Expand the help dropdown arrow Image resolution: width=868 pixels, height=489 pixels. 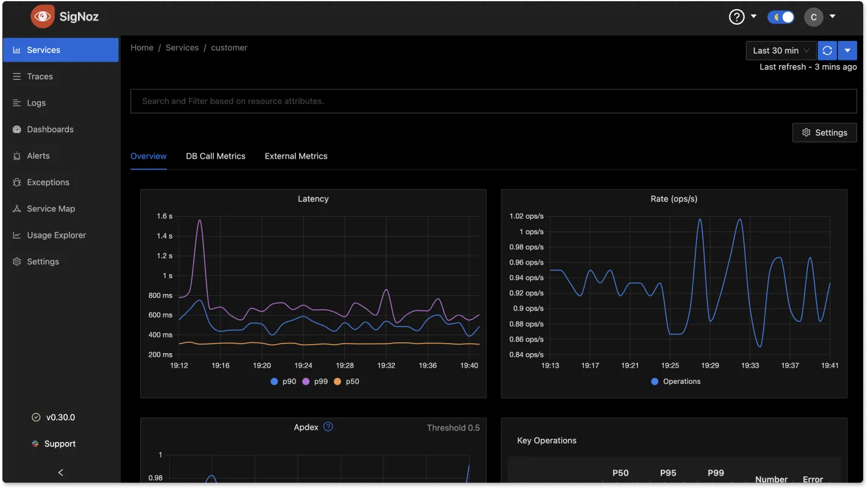point(753,16)
